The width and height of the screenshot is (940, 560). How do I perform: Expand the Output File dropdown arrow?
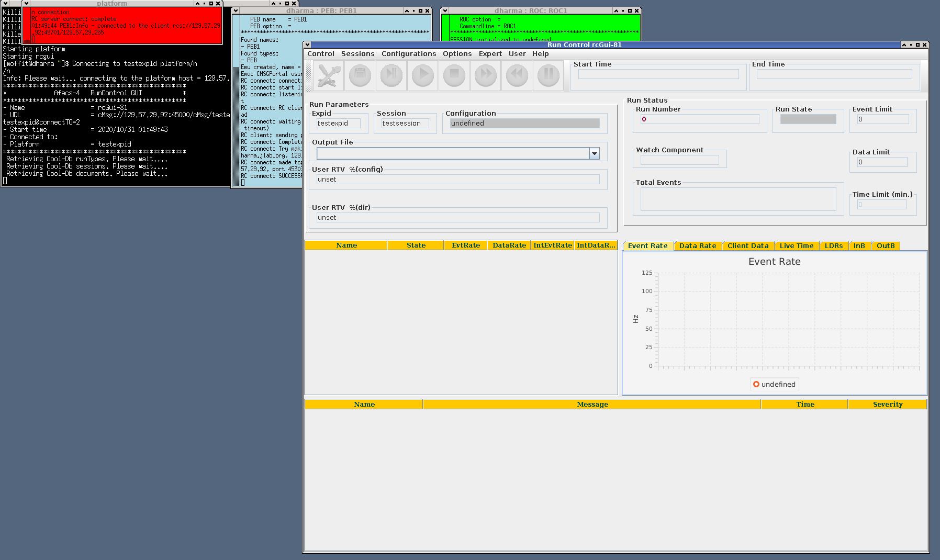595,153
